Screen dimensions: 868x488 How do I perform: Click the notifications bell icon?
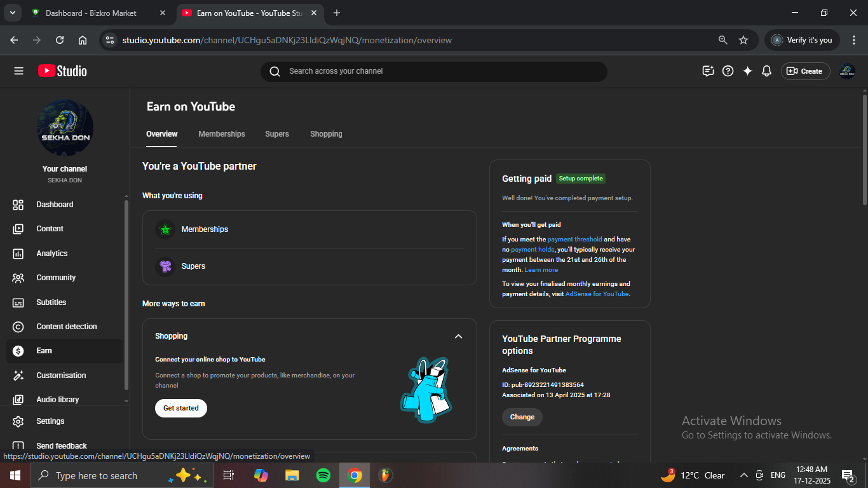(x=766, y=71)
